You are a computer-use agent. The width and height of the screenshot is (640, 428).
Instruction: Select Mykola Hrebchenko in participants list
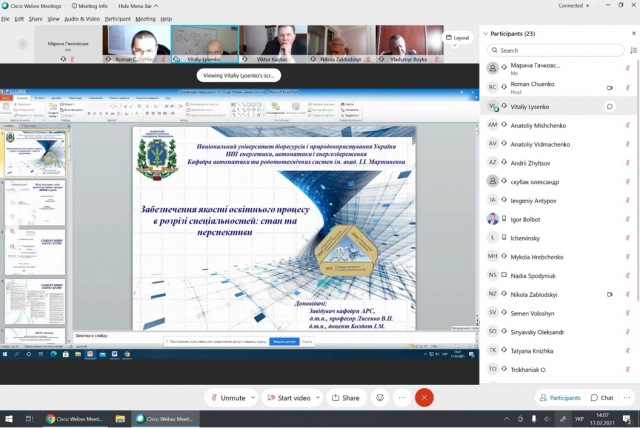(558, 257)
